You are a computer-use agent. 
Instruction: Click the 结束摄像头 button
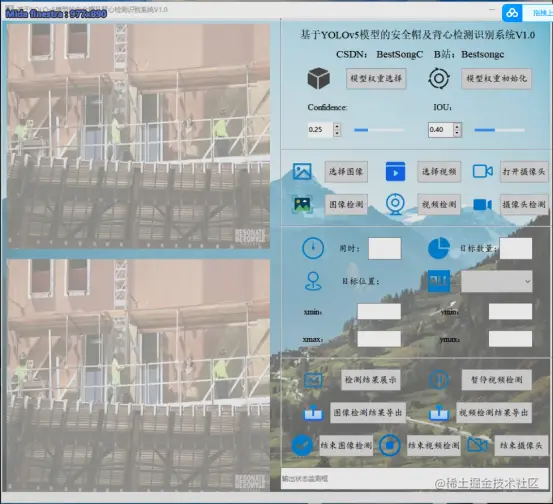coord(521,445)
